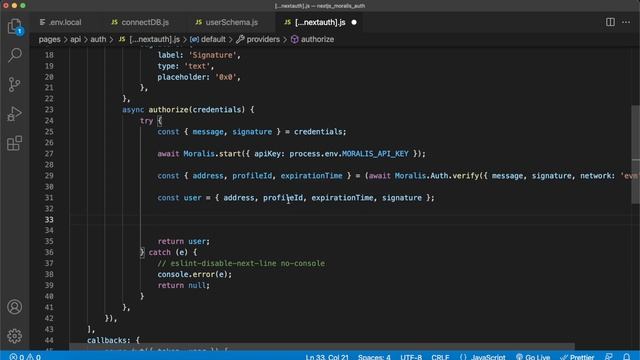Click the Prettier status item
Image resolution: width=640 pixels, height=360 pixels.
click(x=577, y=357)
